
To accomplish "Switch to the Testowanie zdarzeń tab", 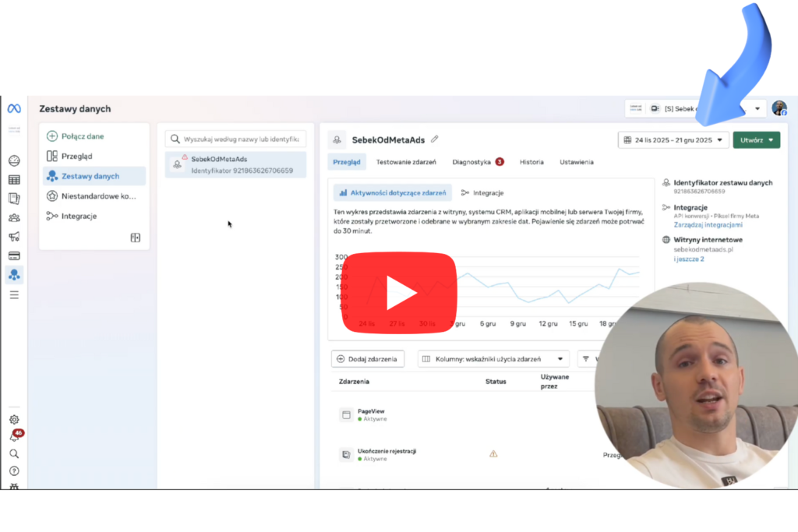I will click(405, 162).
